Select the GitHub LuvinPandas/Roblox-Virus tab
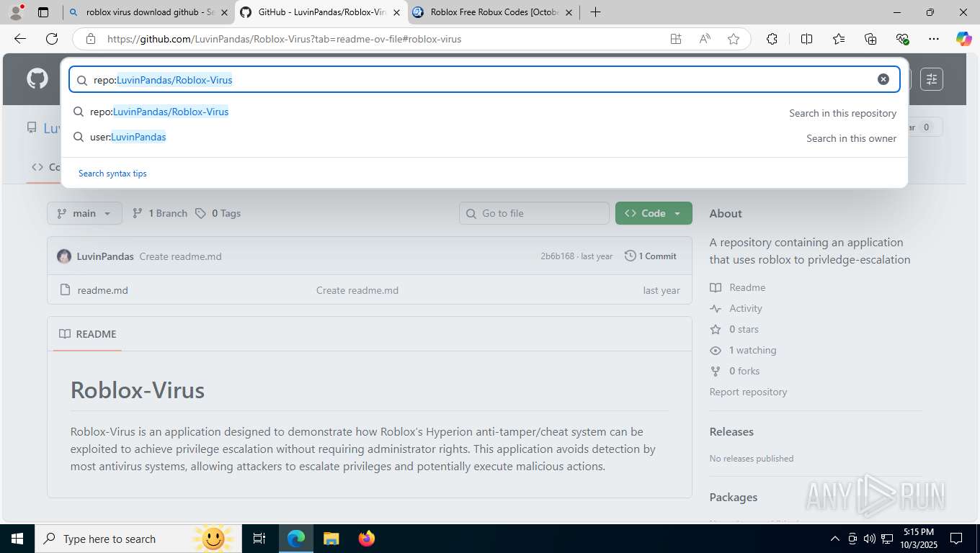 (321, 12)
